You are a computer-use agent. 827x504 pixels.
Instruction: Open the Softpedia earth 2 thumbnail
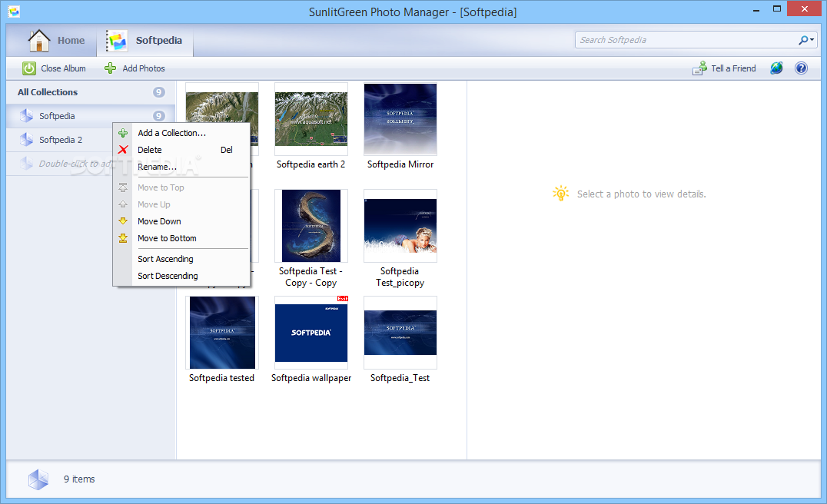click(x=311, y=119)
